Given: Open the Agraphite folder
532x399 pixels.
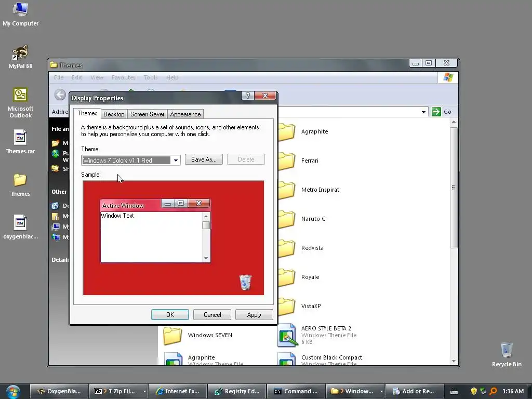Looking at the screenshot, I should tap(303, 131).
